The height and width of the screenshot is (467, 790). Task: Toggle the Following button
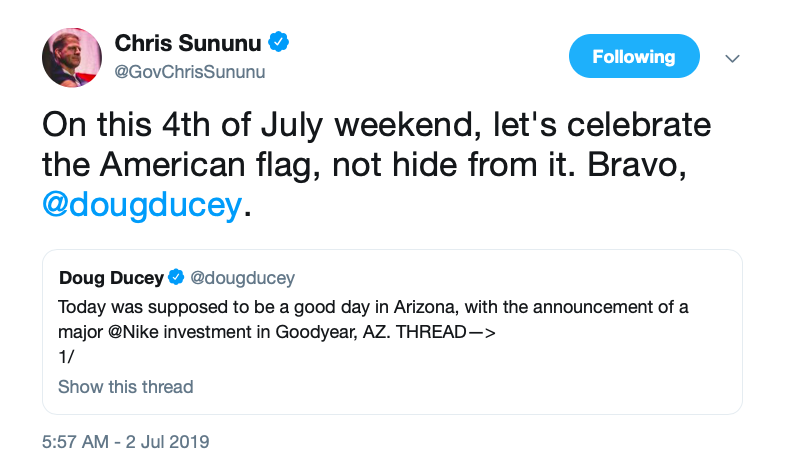pyautogui.click(x=634, y=56)
